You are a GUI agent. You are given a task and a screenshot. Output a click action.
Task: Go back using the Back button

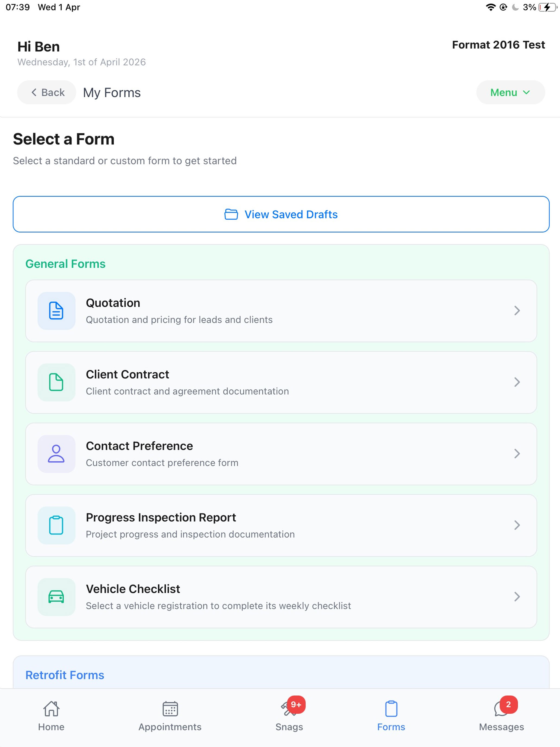(x=47, y=92)
